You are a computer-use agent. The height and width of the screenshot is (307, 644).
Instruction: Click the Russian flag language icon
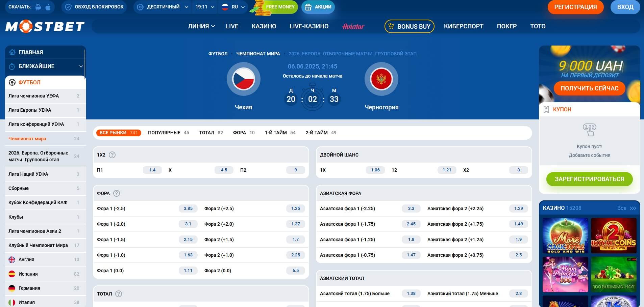click(x=225, y=7)
